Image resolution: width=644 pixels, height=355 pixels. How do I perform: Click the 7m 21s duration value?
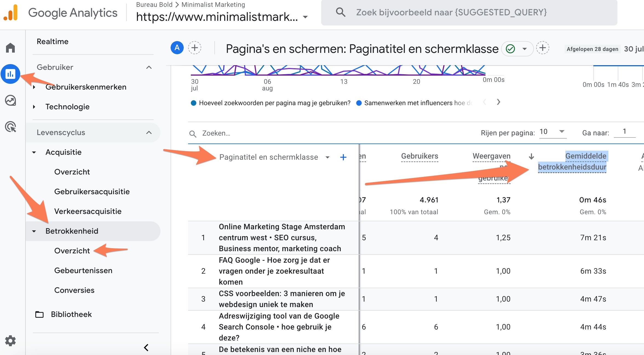pos(593,238)
